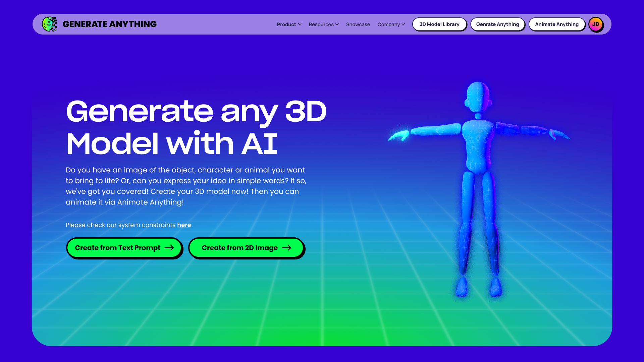Screen dimensions: 644x362
Task: Open the 3D Model Library
Action: tap(439, 24)
